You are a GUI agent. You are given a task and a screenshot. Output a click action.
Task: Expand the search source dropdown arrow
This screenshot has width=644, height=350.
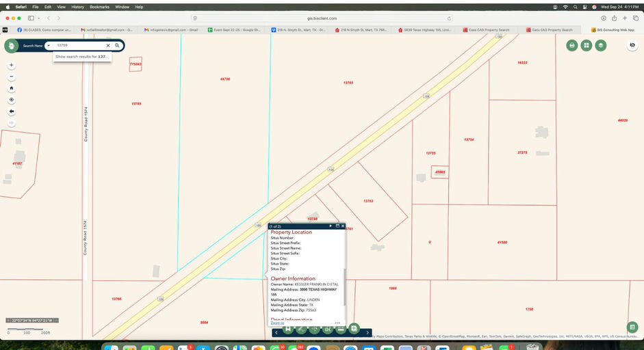(49, 45)
